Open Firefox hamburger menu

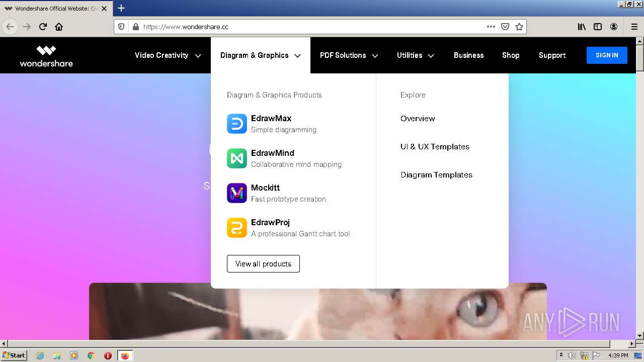(x=634, y=27)
